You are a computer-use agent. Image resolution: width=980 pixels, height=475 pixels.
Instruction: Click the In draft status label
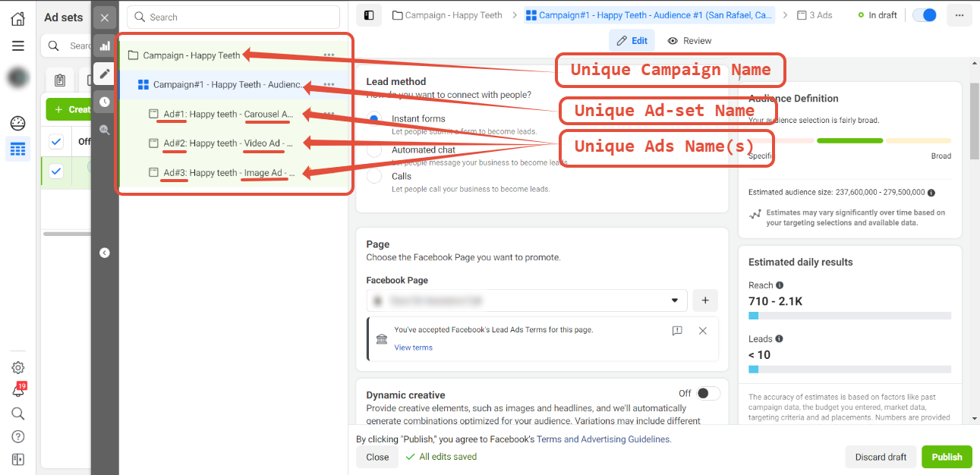coord(877,15)
